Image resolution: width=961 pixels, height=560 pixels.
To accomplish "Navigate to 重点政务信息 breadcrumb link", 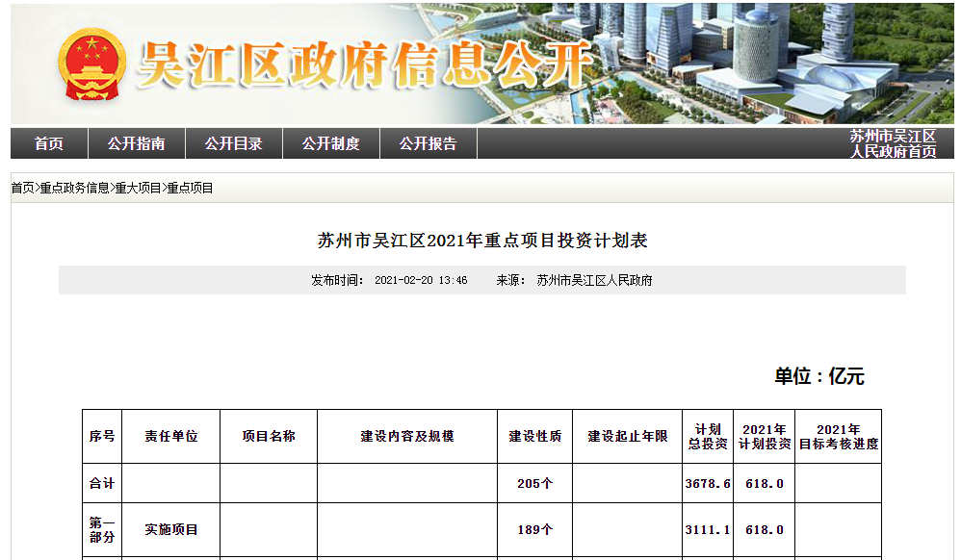I will point(74,189).
